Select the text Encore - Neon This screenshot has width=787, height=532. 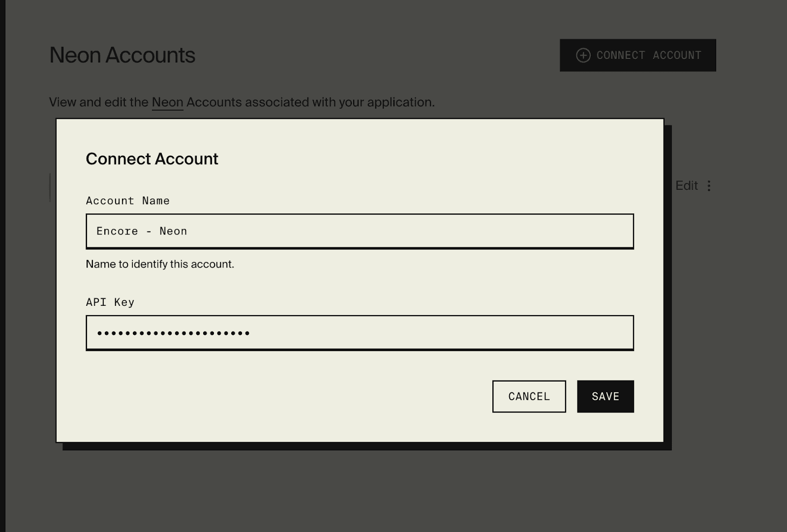pyautogui.click(x=141, y=231)
